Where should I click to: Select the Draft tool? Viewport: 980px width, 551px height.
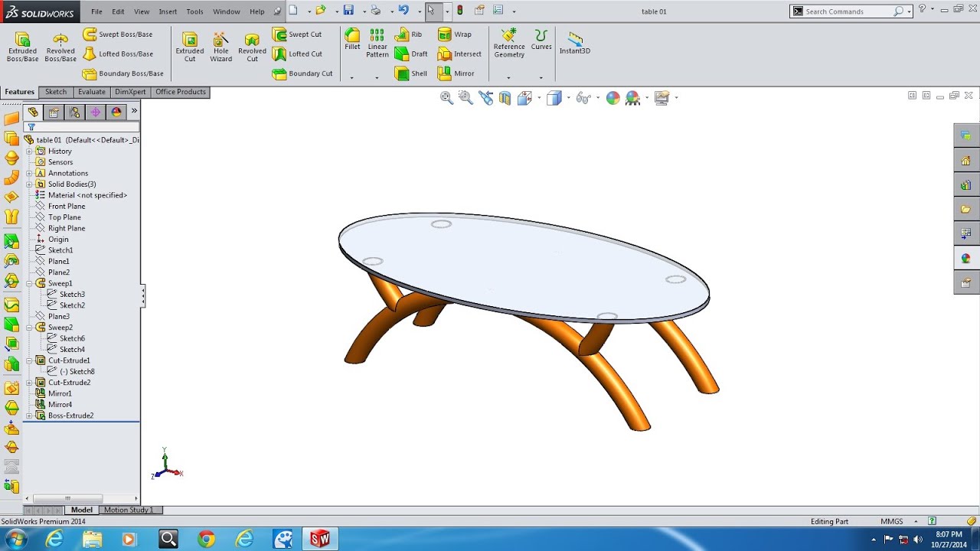(411, 54)
